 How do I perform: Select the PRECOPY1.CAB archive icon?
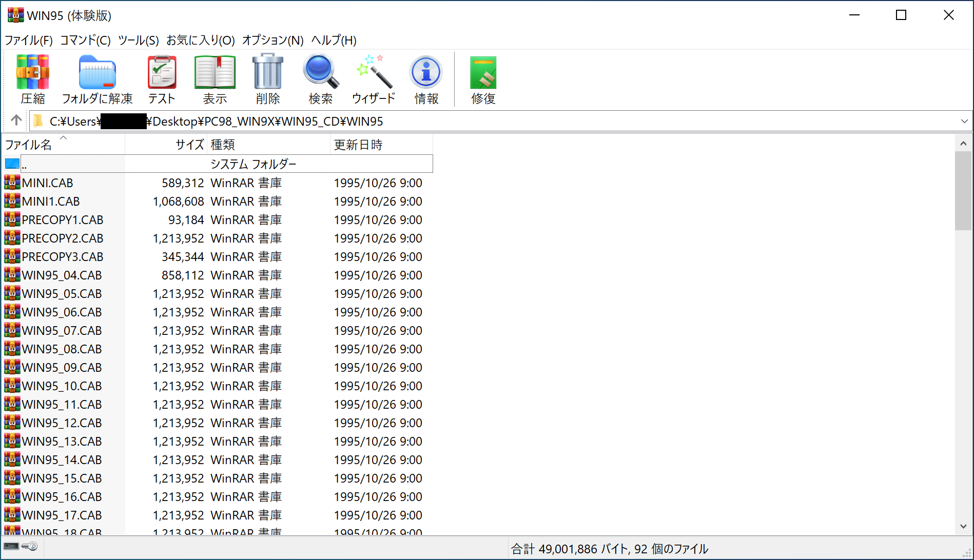(x=12, y=219)
